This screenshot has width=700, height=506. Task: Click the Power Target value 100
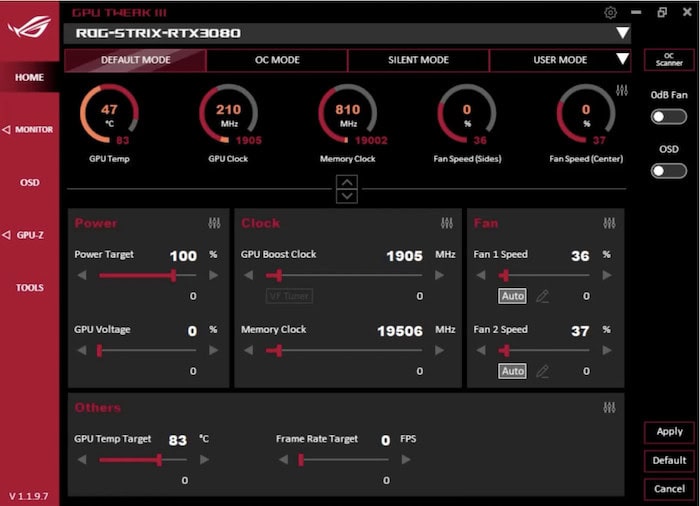(183, 256)
